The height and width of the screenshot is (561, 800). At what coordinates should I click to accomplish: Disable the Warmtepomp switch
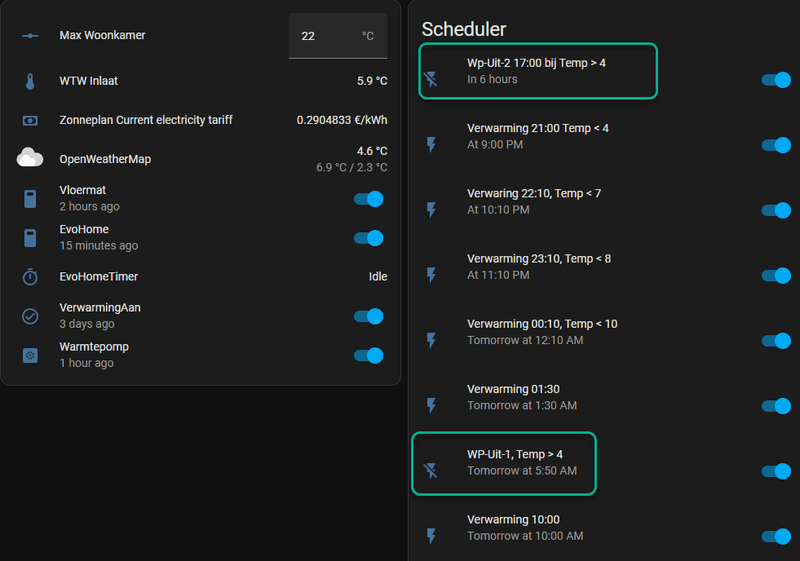[x=369, y=355]
